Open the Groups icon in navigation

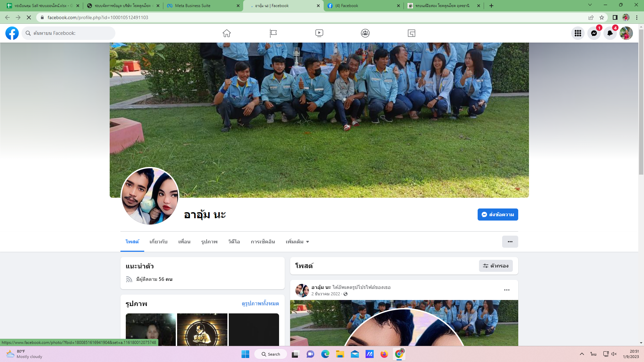click(x=365, y=33)
